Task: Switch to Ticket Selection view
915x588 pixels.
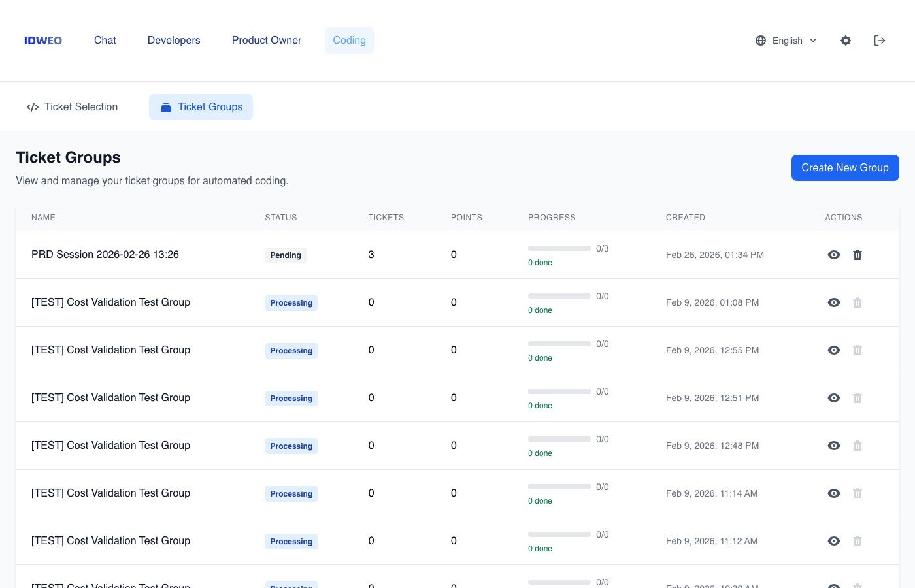Action: [x=81, y=106]
